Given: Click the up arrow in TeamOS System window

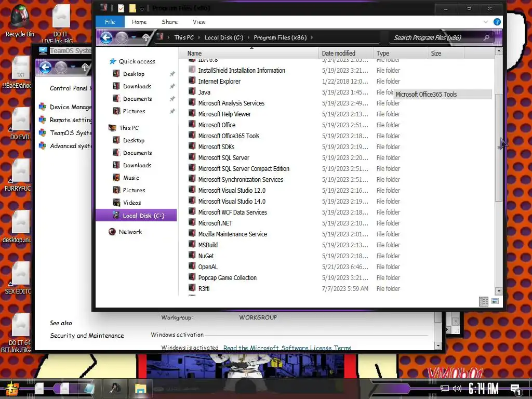Looking at the screenshot, I should (x=85, y=67).
